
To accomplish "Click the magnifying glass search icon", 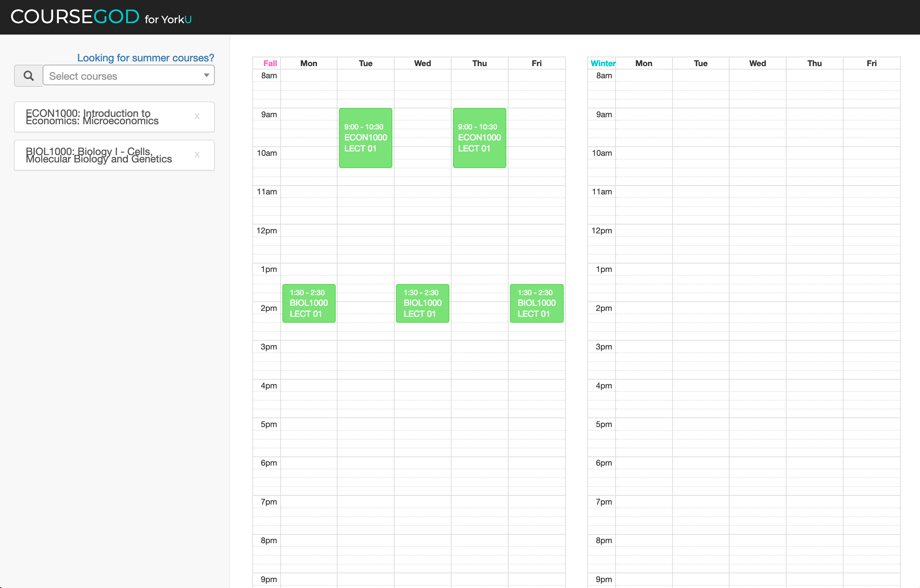I will pos(29,76).
